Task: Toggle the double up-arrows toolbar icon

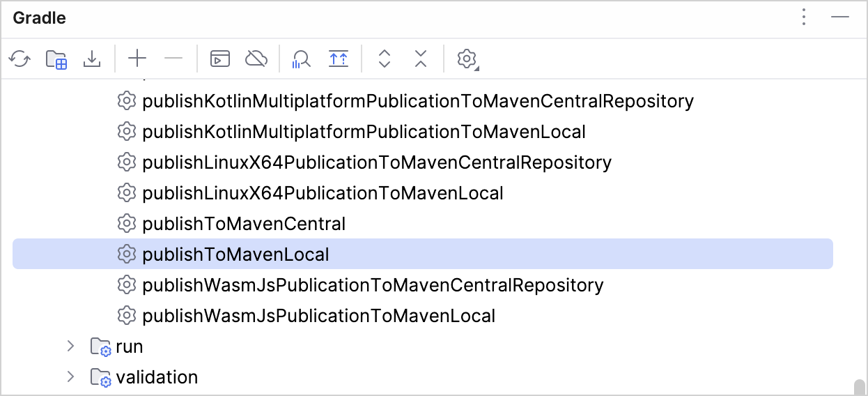Action: click(x=339, y=59)
